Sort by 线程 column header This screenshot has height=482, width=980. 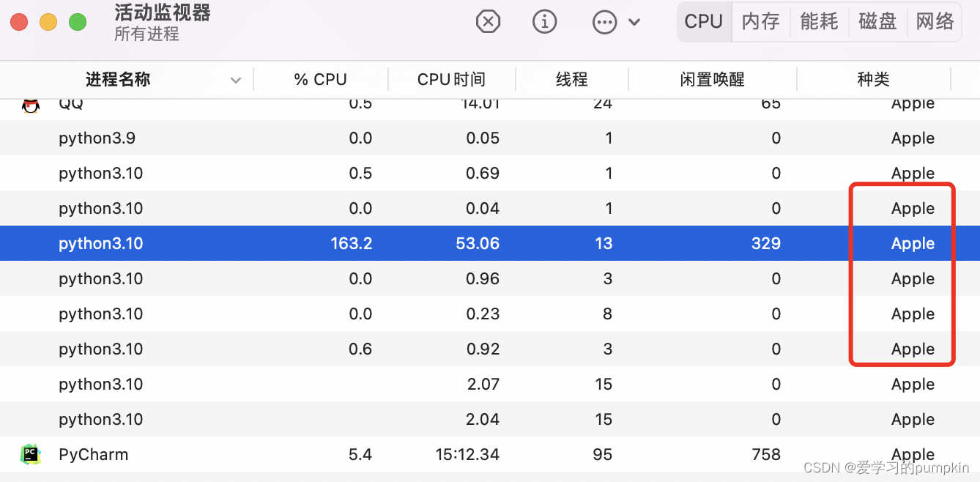pyautogui.click(x=572, y=79)
